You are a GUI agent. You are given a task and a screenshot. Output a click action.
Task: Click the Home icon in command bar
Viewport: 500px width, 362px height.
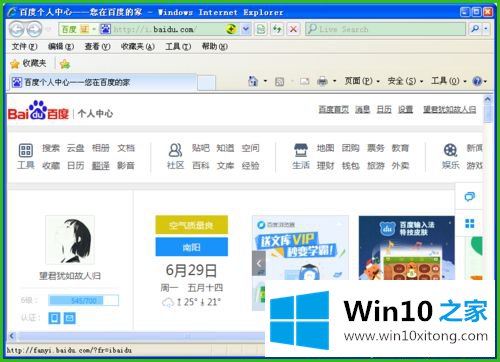point(253,81)
